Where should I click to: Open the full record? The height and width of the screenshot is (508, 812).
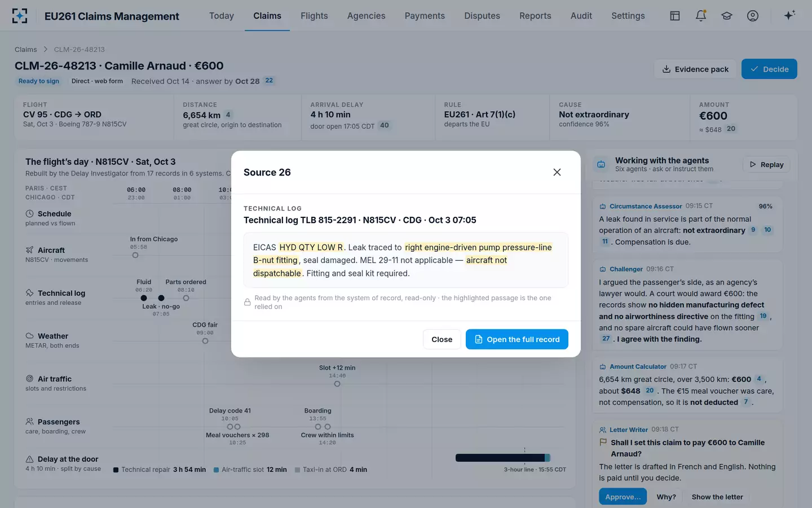coord(517,339)
